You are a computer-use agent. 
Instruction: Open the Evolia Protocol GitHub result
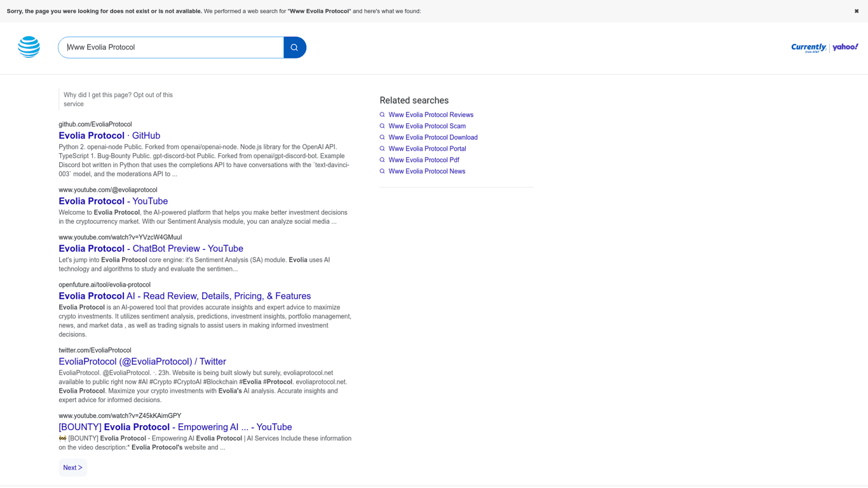coord(109,136)
